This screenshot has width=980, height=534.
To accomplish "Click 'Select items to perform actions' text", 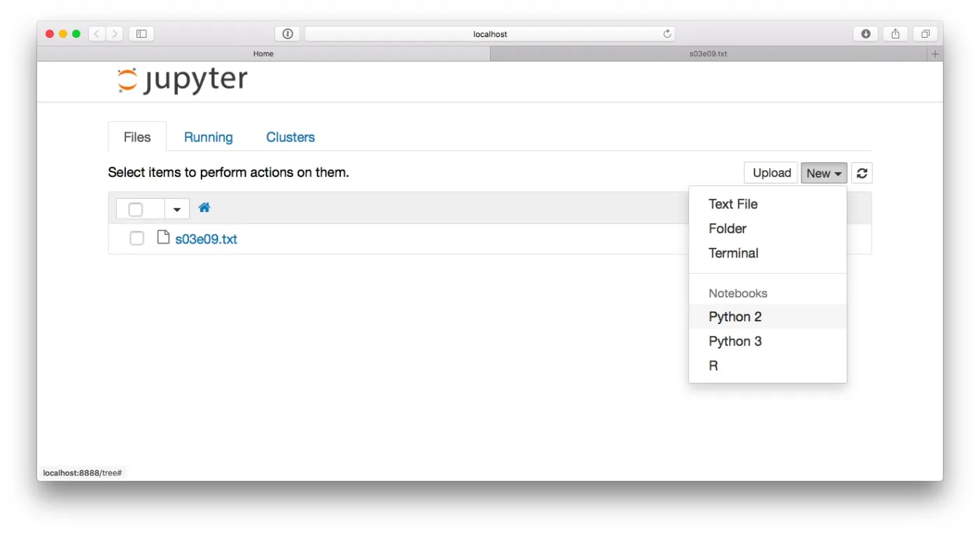I will (228, 172).
